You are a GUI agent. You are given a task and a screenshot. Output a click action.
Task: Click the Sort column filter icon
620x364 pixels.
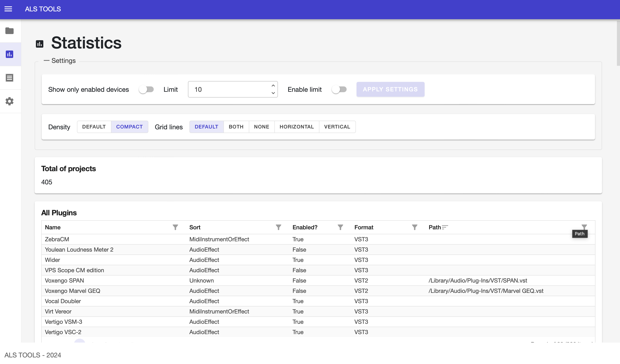(278, 227)
